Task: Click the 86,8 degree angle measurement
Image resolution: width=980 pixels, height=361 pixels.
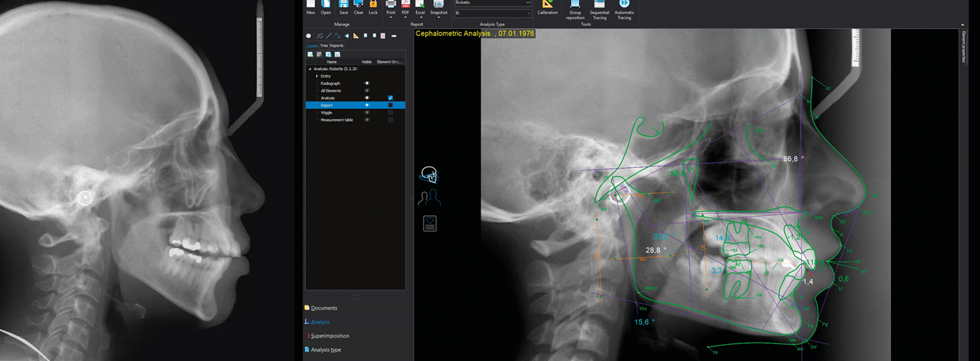Action: coord(793,159)
